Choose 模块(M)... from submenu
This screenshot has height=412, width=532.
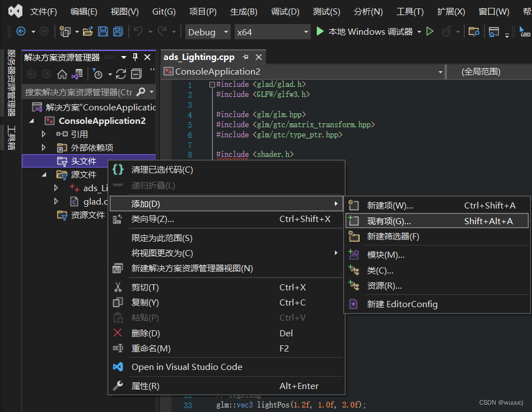pyautogui.click(x=437, y=254)
